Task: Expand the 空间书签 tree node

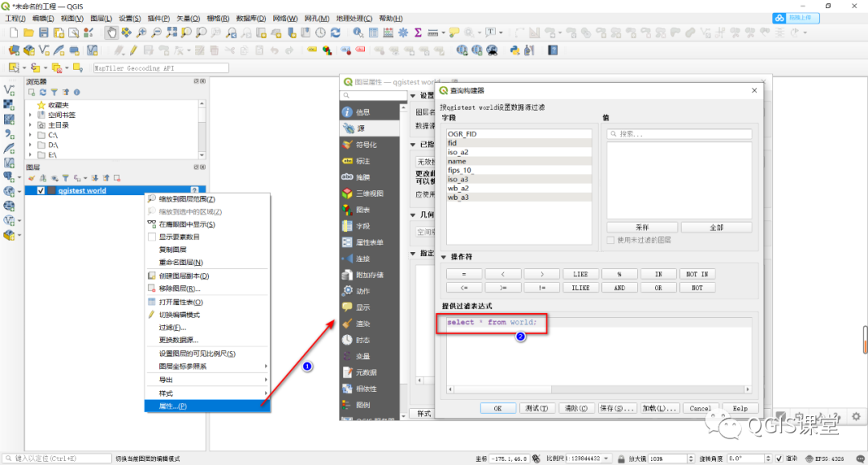Action: pyautogui.click(x=31, y=115)
